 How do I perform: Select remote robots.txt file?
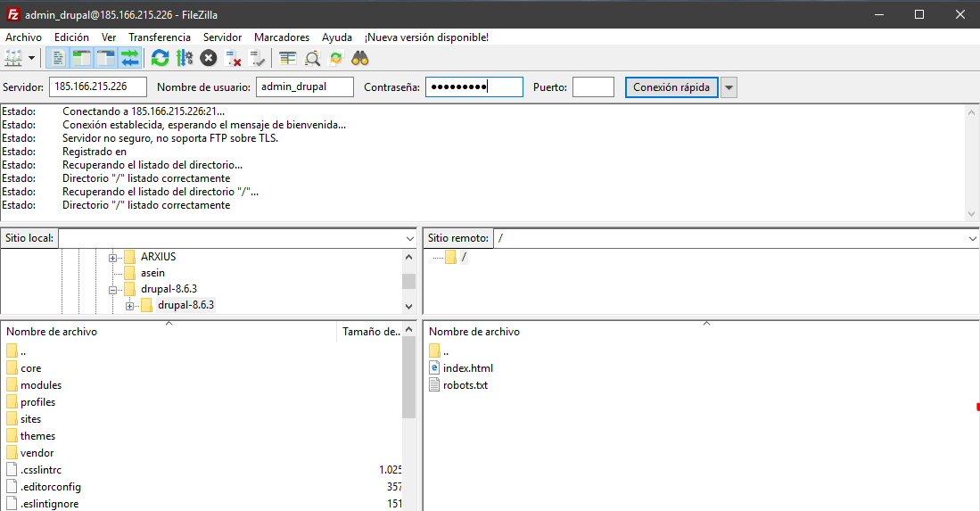click(465, 385)
